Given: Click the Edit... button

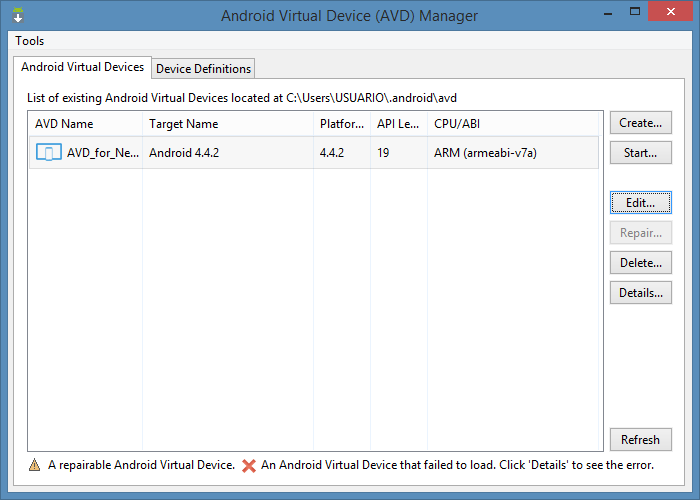Looking at the screenshot, I should click(641, 203).
